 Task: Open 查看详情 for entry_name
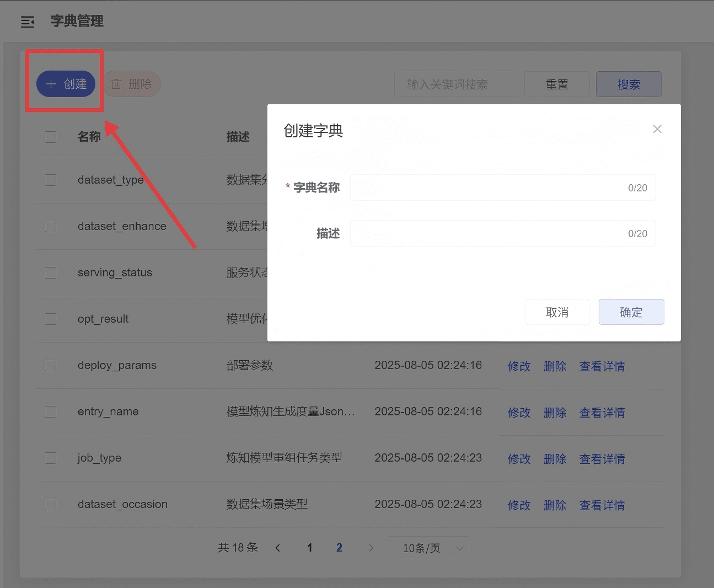click(602, 413)
